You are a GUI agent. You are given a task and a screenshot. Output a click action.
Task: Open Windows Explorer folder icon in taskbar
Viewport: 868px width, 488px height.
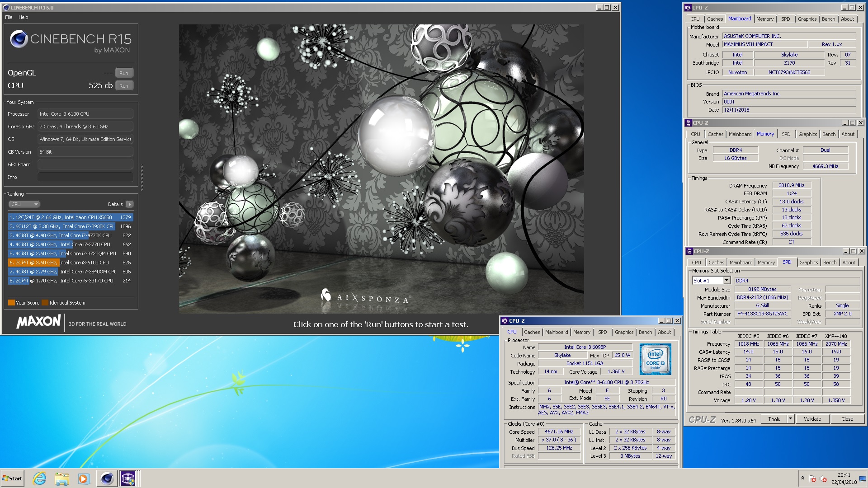coord(62,479)
